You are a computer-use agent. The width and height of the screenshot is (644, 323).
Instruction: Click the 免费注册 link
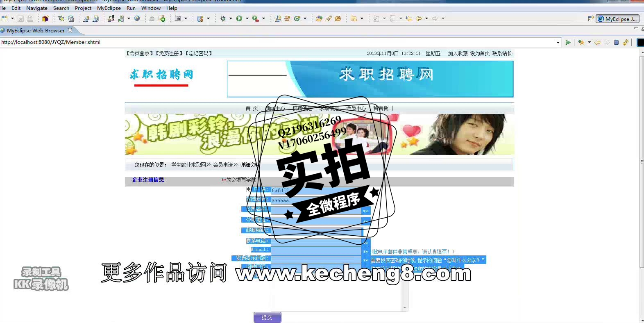[x=169, y=53]
